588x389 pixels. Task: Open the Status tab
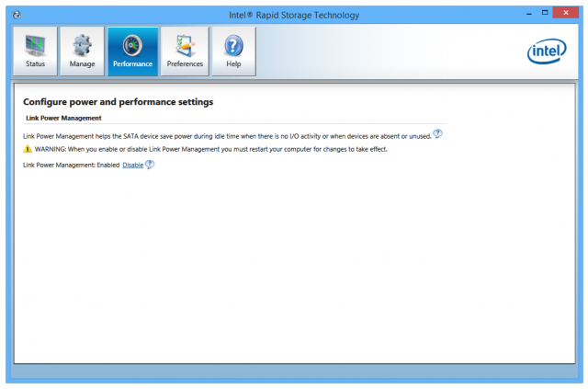(x=35, y=51)
